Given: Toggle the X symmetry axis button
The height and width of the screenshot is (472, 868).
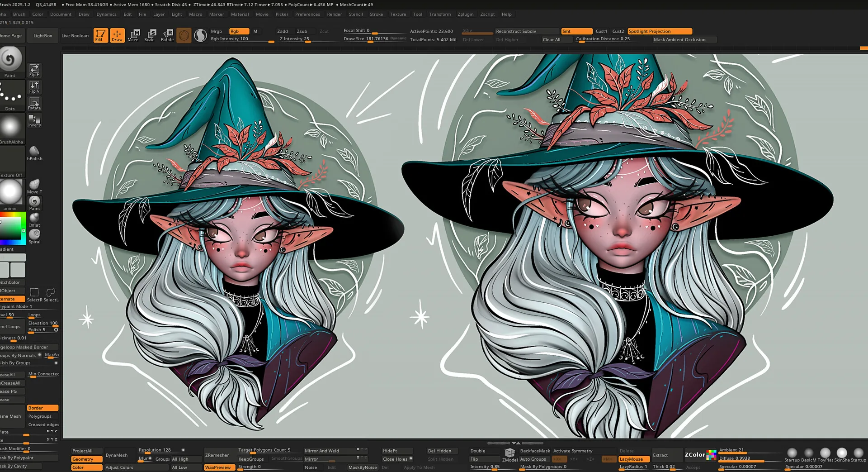Looking at the screenshot, I should click(559, 459).
